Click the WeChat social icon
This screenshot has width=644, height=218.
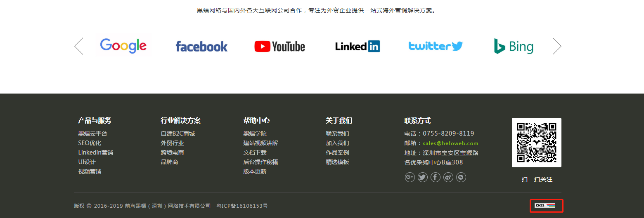(461, 177)
